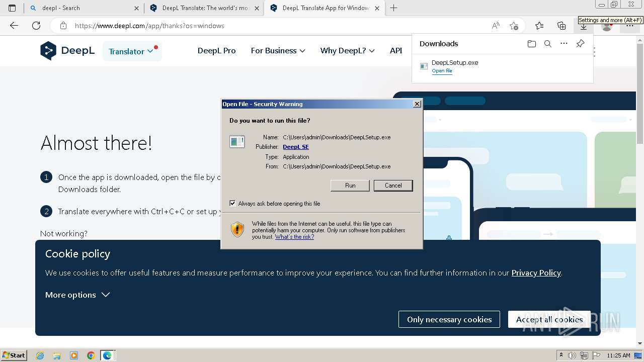Go back with the browser back arrow
This screenshot has height=362, width=644.
pyautogui.click(x=14, y=26)
